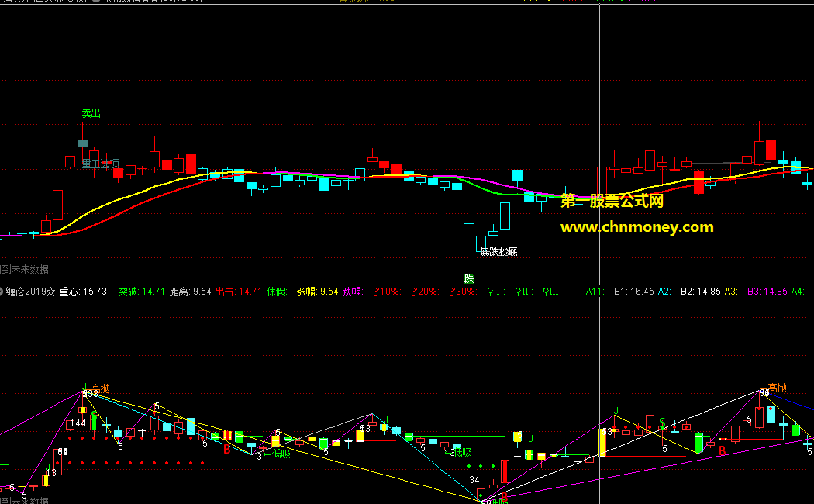Click the 重心: 15.73 readout

click(x=83, y=292)
